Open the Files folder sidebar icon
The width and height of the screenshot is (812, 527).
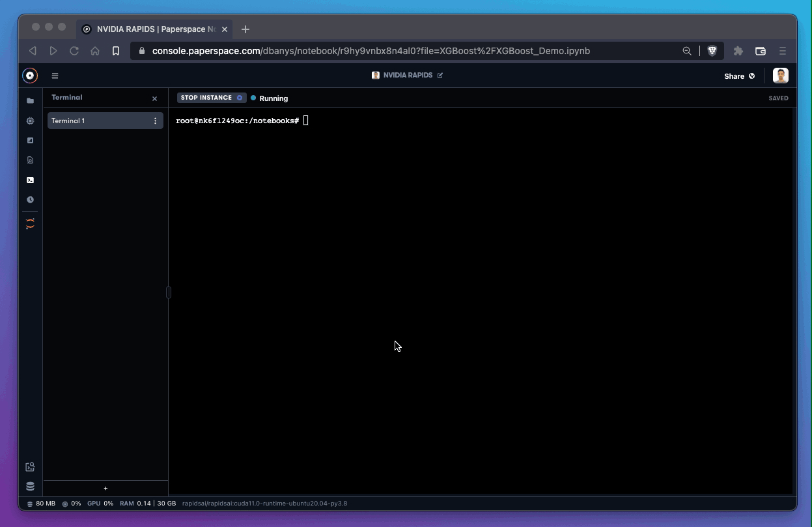click(x=30, y=101)
